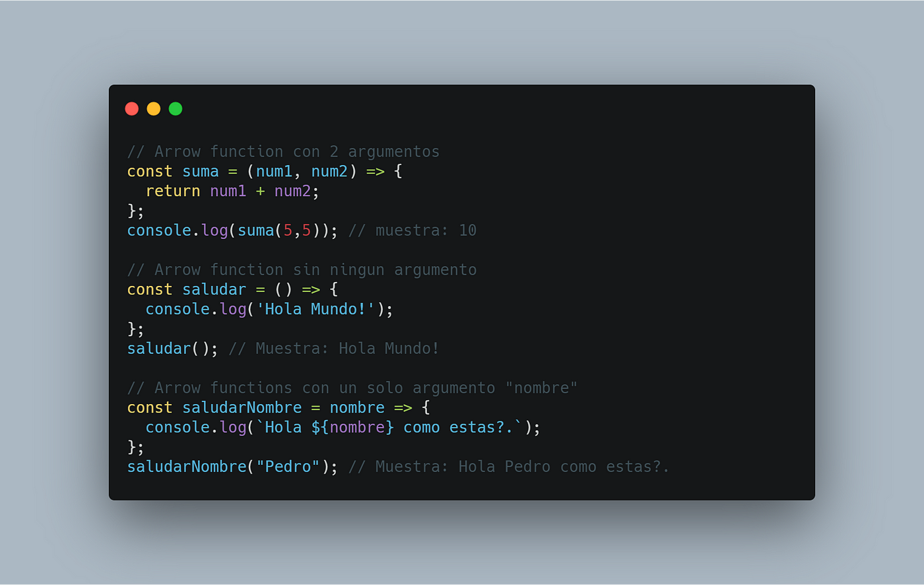Click the 'saludar' name in const declaration

214,290
